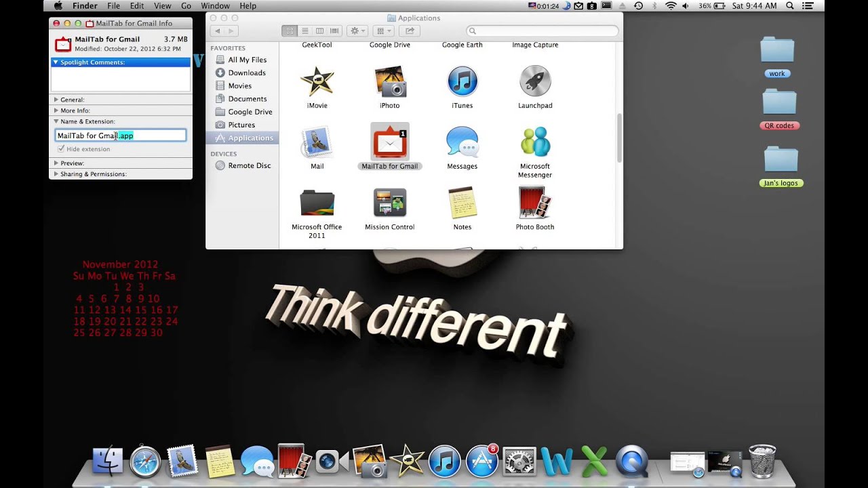Select the Notes app in Applications
The image size is (868, 488).
(462, 203)
